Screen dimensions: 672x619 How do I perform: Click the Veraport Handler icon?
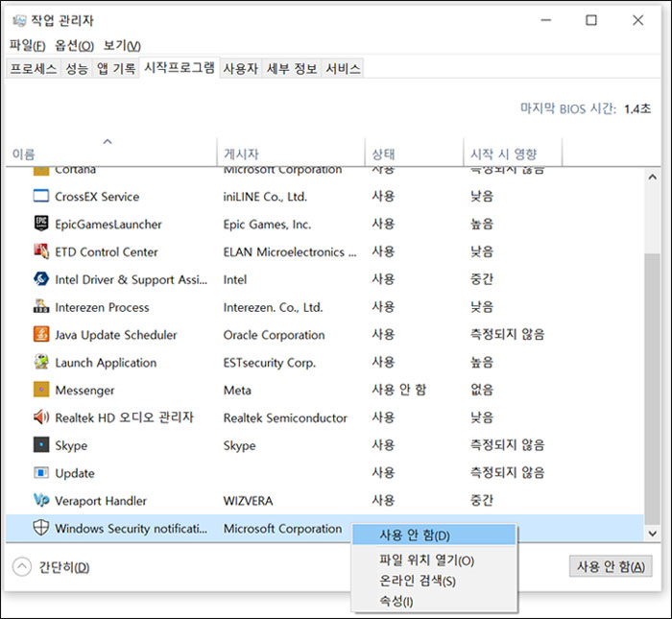[41, 500]
